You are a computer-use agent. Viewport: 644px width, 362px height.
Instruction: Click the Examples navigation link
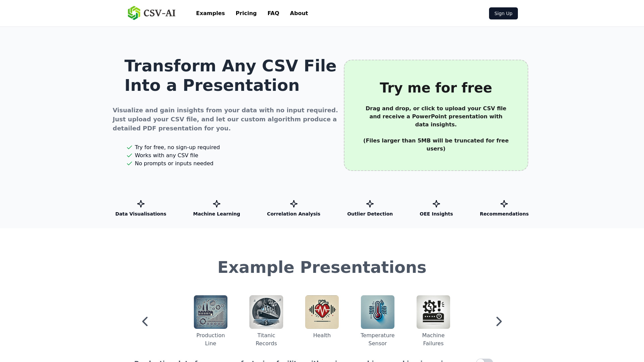coord(210,13)
